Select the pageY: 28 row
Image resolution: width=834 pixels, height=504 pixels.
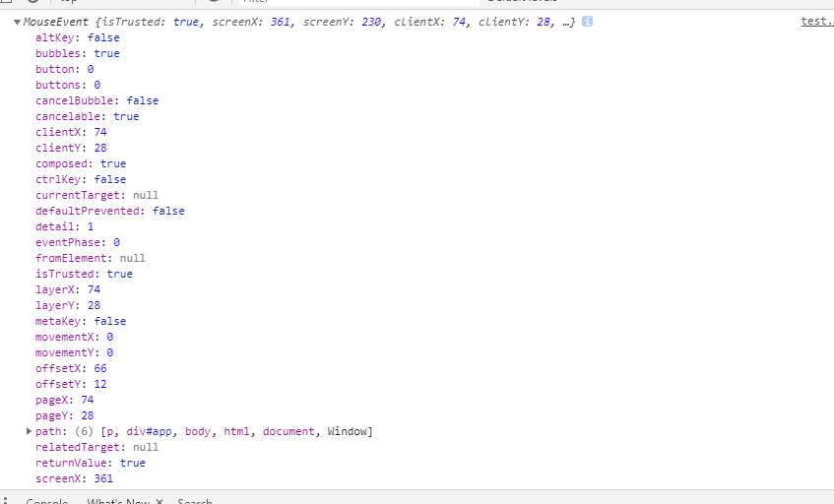[x=64, y=415]
